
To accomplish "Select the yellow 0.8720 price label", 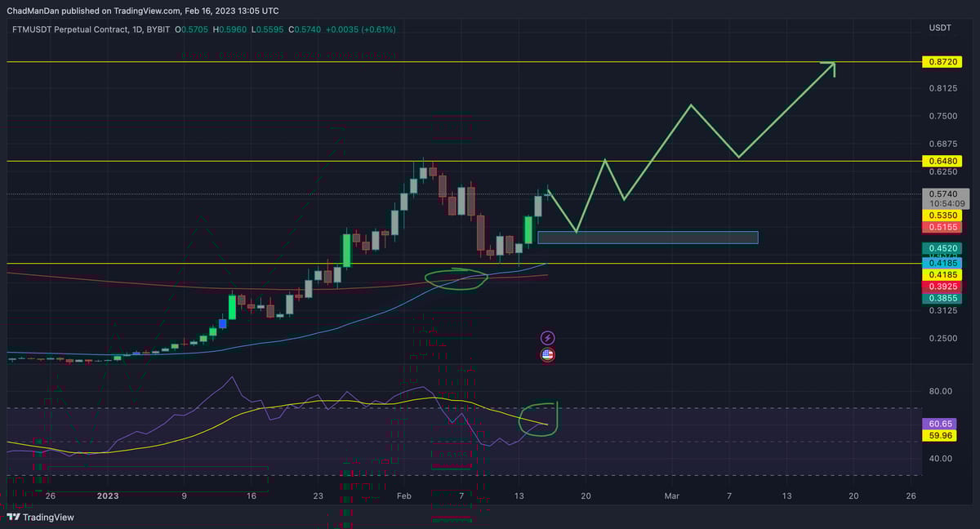I will pos(940,62).
